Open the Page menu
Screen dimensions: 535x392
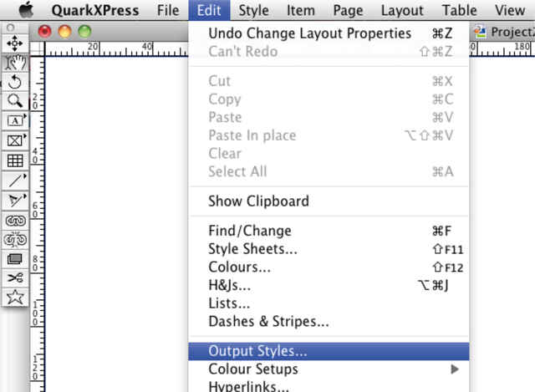tap(348, 10)
